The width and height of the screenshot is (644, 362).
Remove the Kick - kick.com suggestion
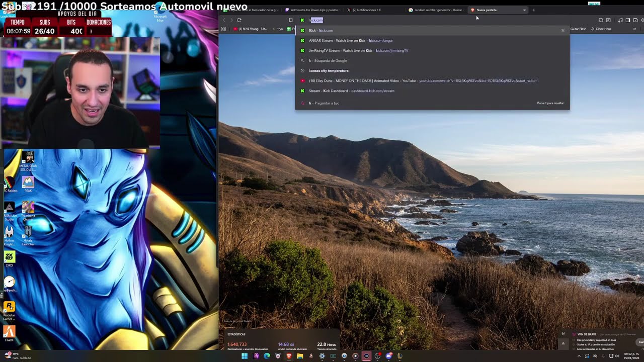[x=563, y=31]
